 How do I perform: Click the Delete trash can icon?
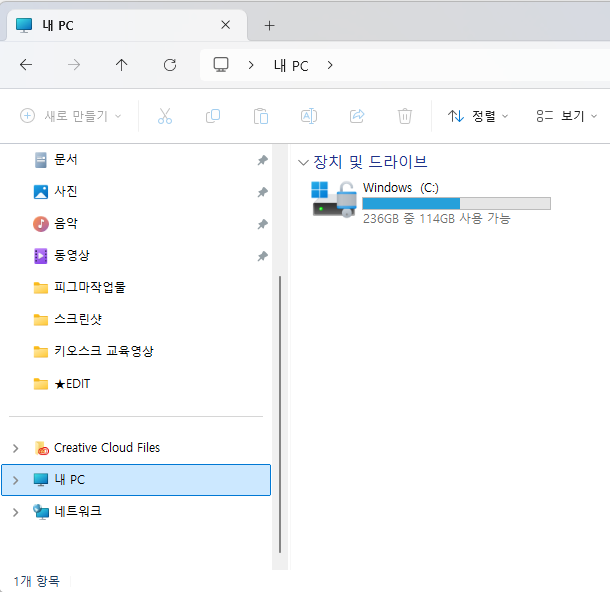pos(405,116)
